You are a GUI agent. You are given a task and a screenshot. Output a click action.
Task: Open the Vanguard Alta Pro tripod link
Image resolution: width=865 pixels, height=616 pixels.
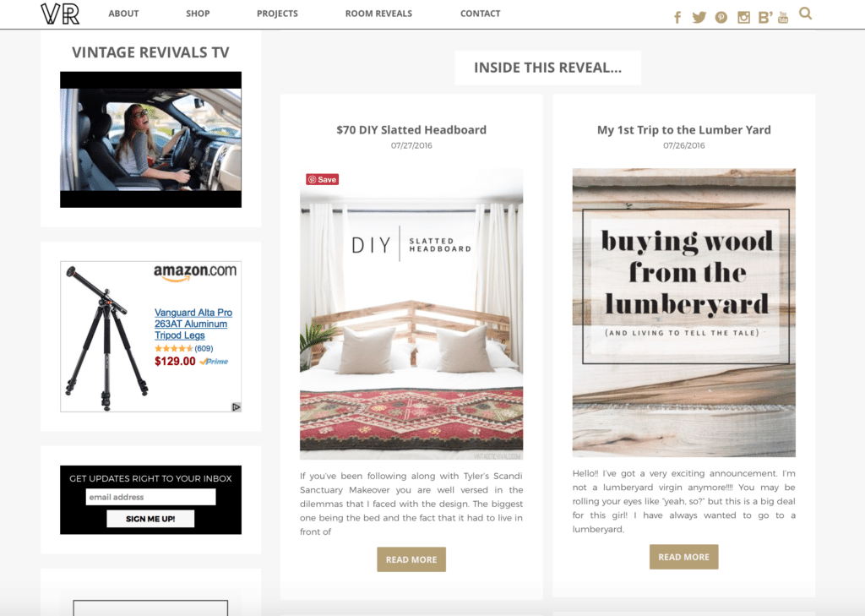pos(193,324)
